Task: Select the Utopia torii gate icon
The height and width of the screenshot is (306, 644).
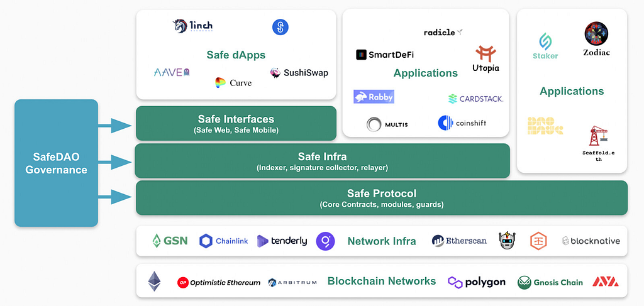Action: (486, 54)
